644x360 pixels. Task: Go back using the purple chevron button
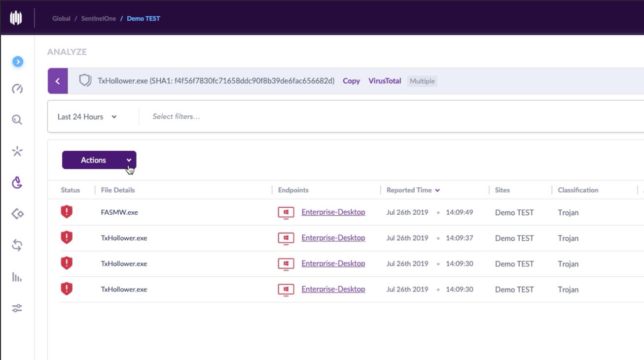tap(58, 81)
